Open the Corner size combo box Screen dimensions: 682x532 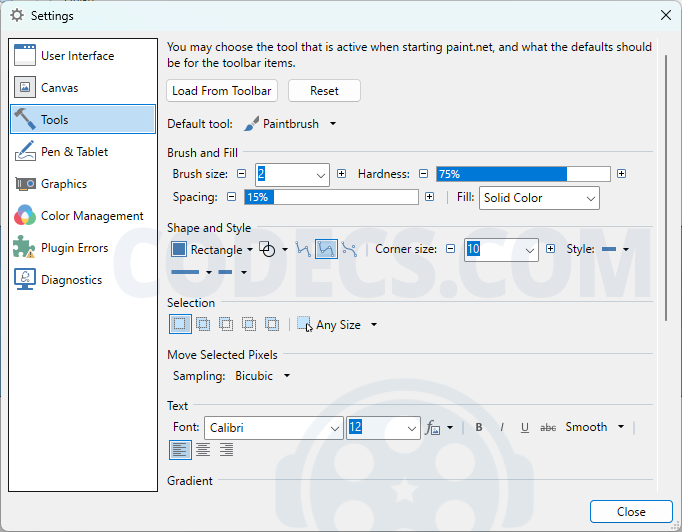pos(501,250)
